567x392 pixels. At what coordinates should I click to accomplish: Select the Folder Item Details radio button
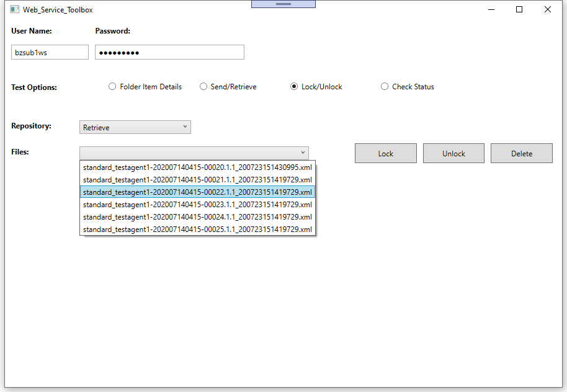112,87
